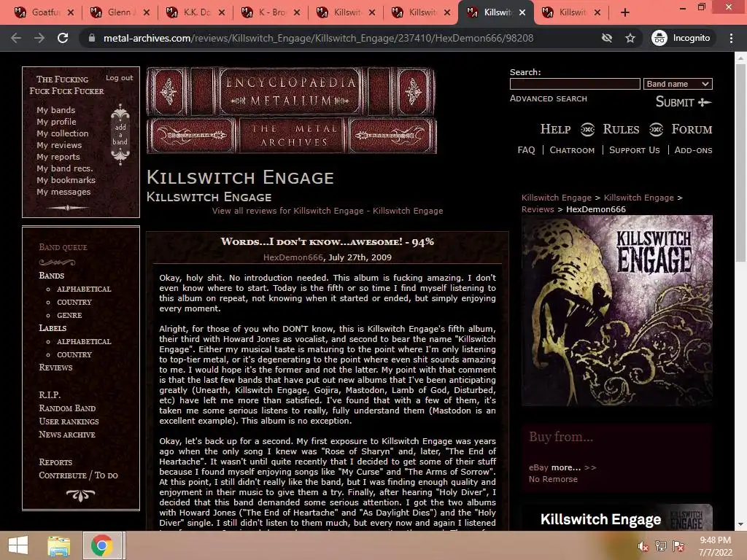Open My messages
The image size is (747, 560).
pyautogui.click(x=63, y=192)
